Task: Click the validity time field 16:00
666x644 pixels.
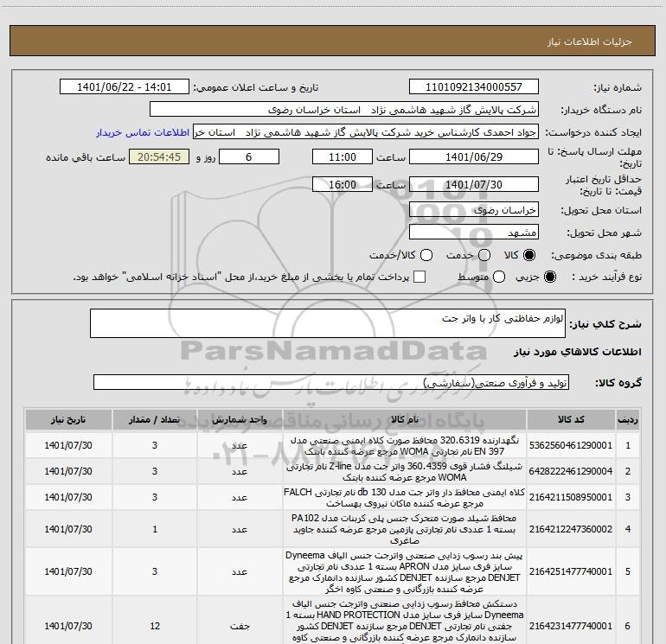Action: click(x=343, y=184)
